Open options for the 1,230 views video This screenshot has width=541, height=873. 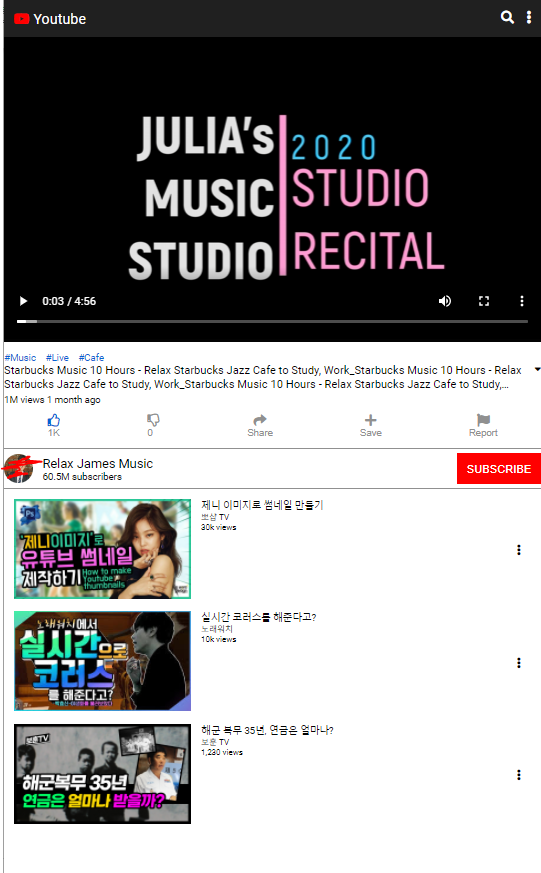(x=519, y=775)
